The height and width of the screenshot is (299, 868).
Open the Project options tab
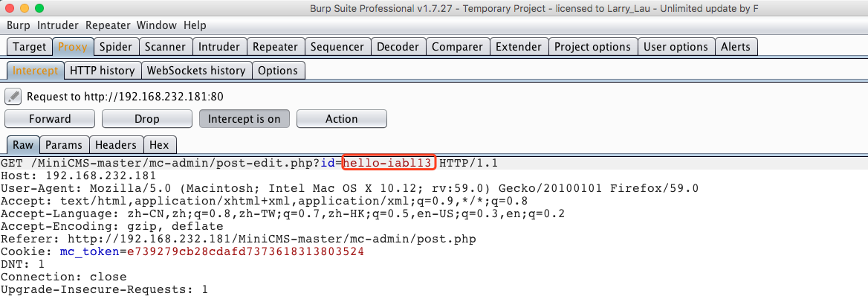[x=592, y=47]
